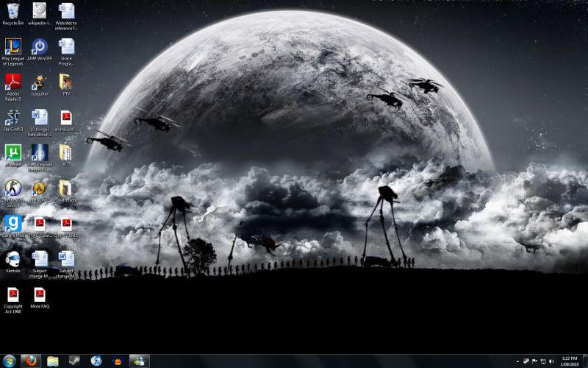Open the archdisch... PDF file

(66, 121)
